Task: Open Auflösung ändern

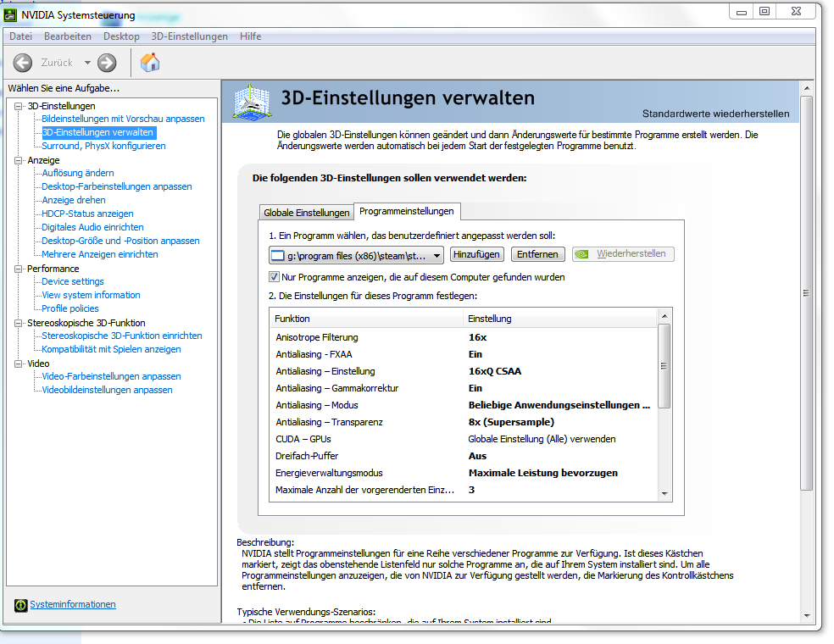Action: [x=78, y=173]
